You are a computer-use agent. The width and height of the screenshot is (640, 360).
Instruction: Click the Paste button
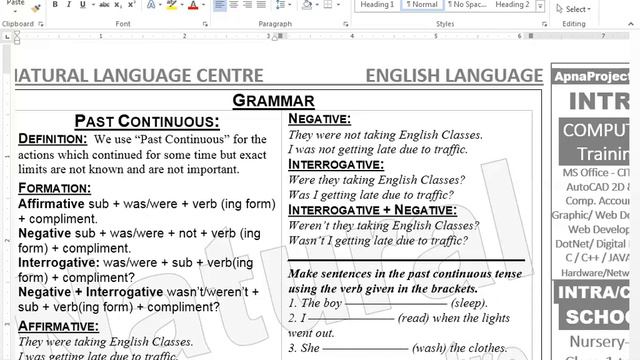tap(15, 3)
